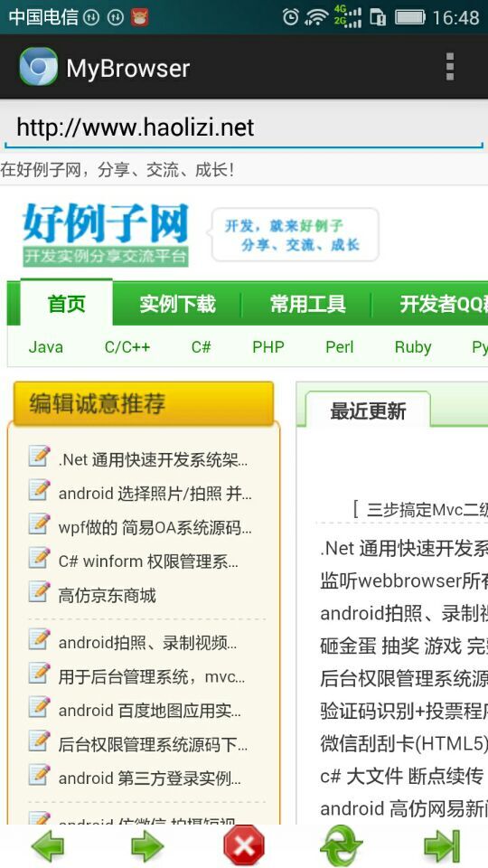The height and width of the screenshot is (868, 488).
Task: Open the 高仿京东商城 article link
Action: pyautogui.click(x=108, y=596)
